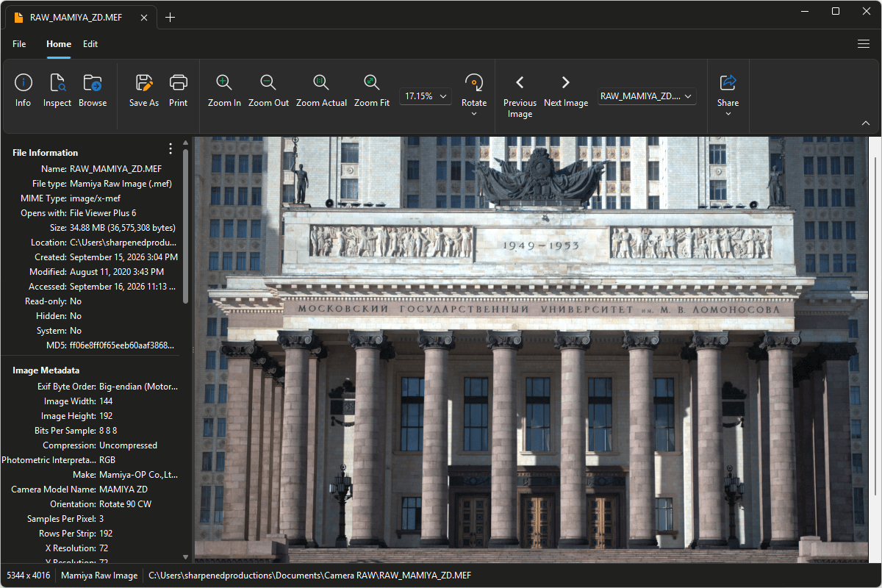The image size is (882, 588).
Task: Switch to the Edit ribbon tab
Action: coord(90,44)
